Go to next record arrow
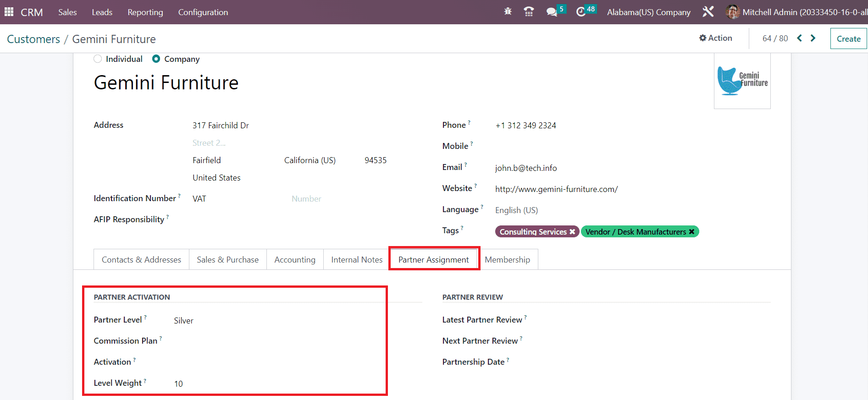This screenshot has height=400, width=868. click(813, 38)
